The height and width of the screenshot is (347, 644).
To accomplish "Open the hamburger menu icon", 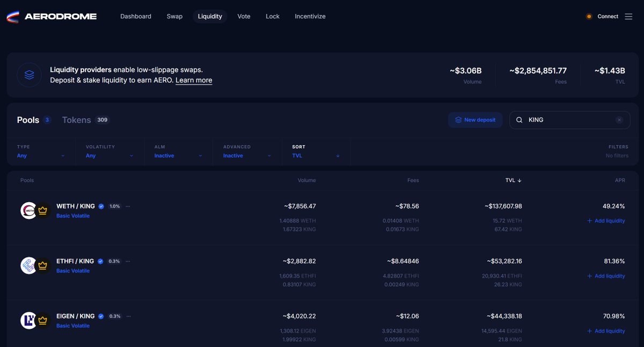I will coord(628,17).
